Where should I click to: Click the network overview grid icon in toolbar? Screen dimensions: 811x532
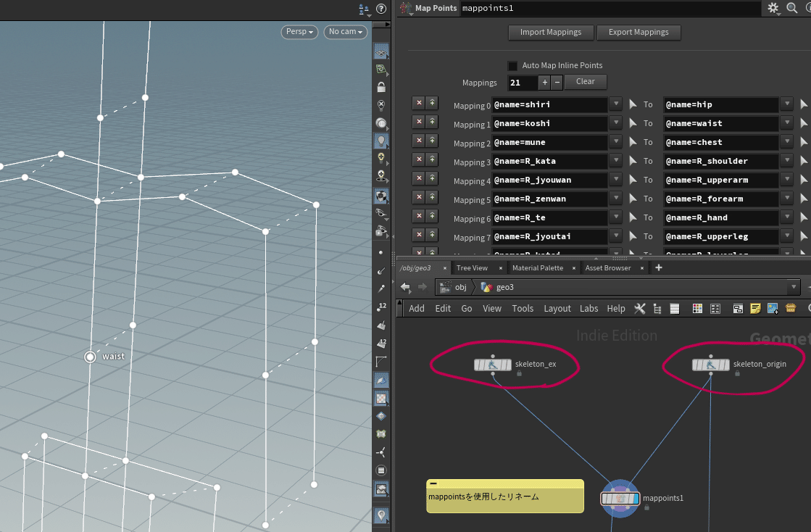[715, 308]
